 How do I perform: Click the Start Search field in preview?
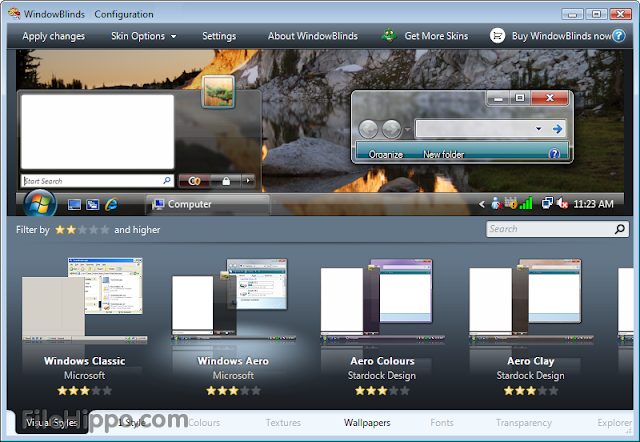click(x=97, y=181)
